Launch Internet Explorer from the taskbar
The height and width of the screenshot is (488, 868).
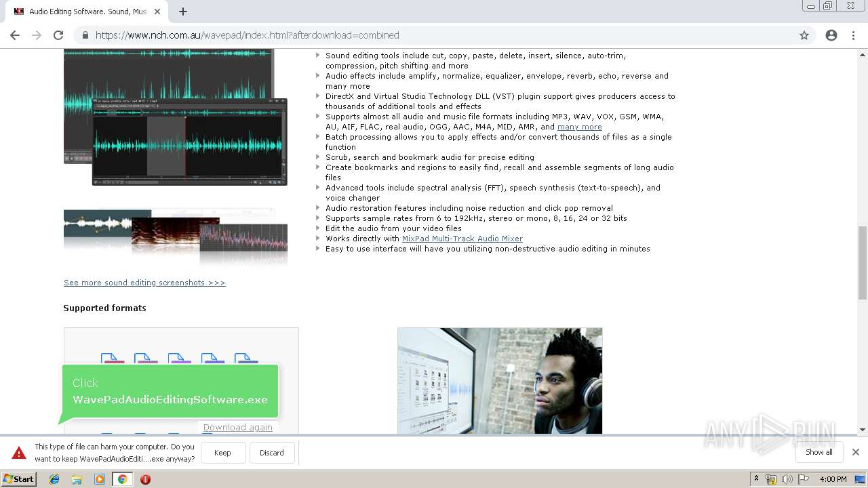[54, 479]
